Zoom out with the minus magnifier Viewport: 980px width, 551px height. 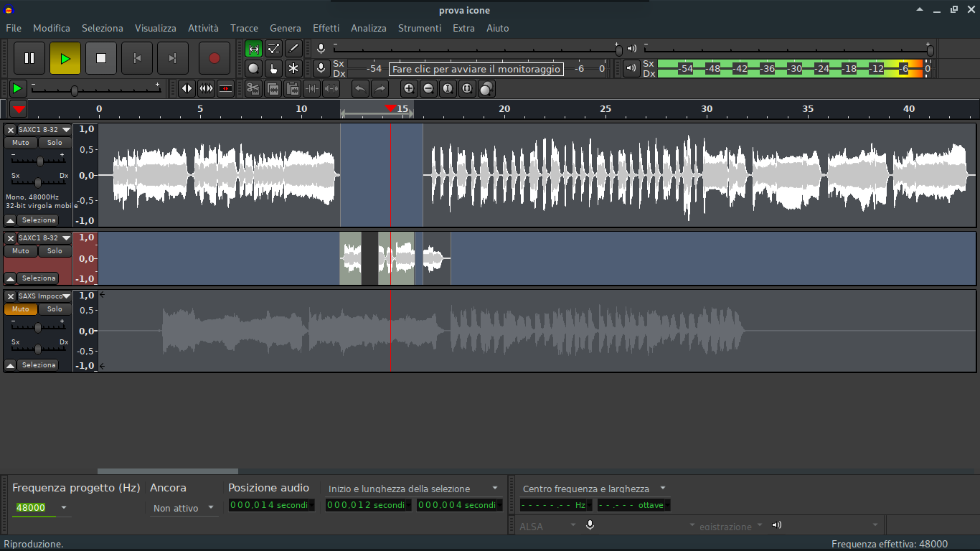pyautogui.click(x=428, y=88)
